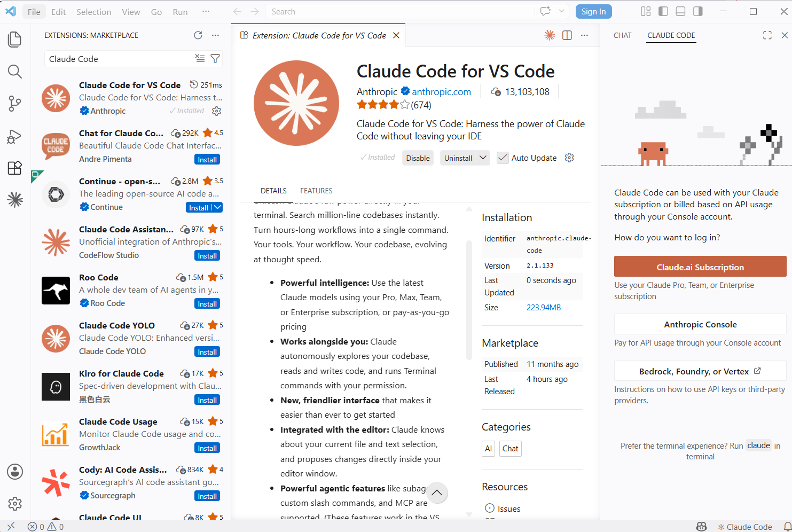Open manage gear for Claude Code list entry
Image resolution: width=792 pixels, height=532 pixels.
click(x=216, y=111)
